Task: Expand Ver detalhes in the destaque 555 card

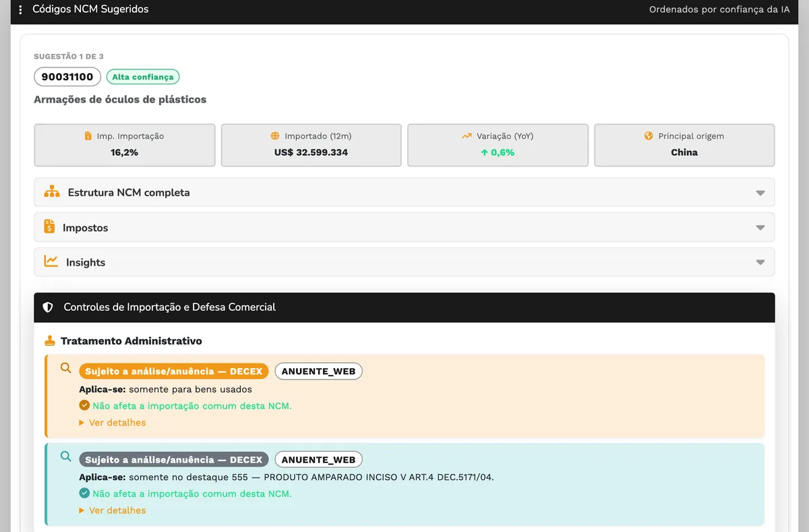Action: 113,510
